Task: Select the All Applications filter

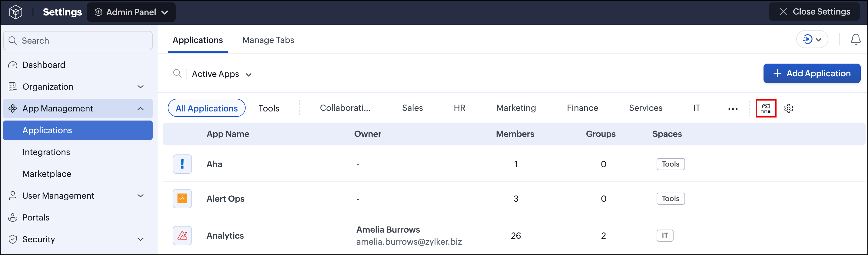Action: coord(207,108)
